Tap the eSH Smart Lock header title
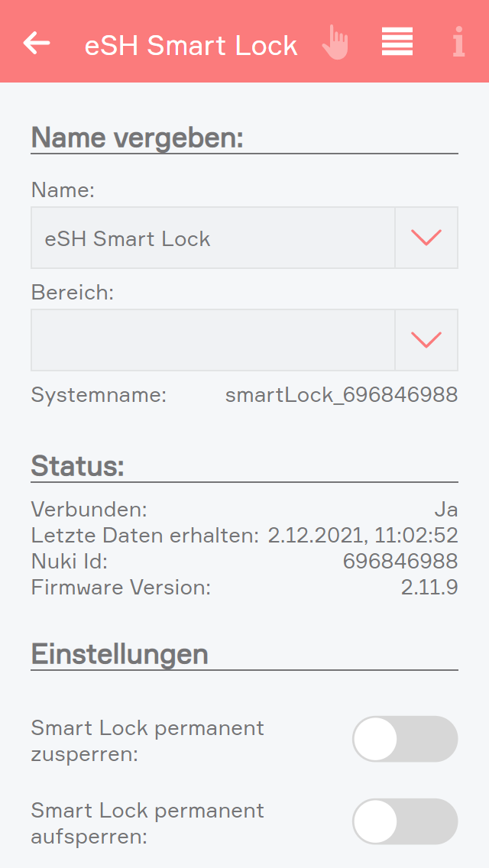This screenshot has width=489, height=868. point(191,45)
